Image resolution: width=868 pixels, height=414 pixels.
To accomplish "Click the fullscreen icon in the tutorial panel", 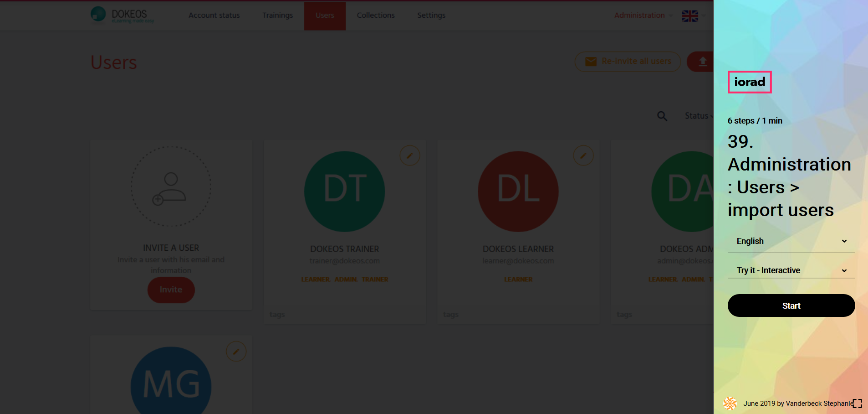I will (858, 404).
